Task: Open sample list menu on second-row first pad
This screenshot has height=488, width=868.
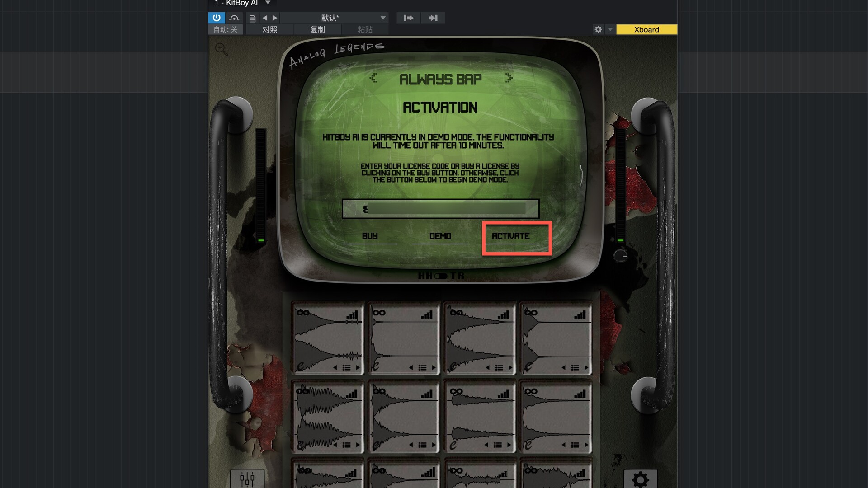Action: pyautogui.click(x=346, y=445)
